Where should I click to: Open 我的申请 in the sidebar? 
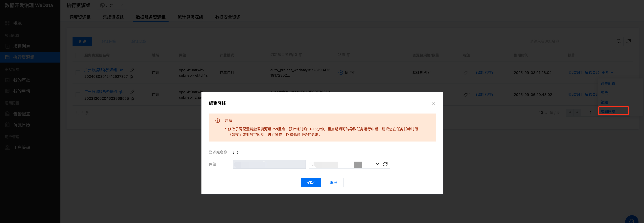point(30,91)
